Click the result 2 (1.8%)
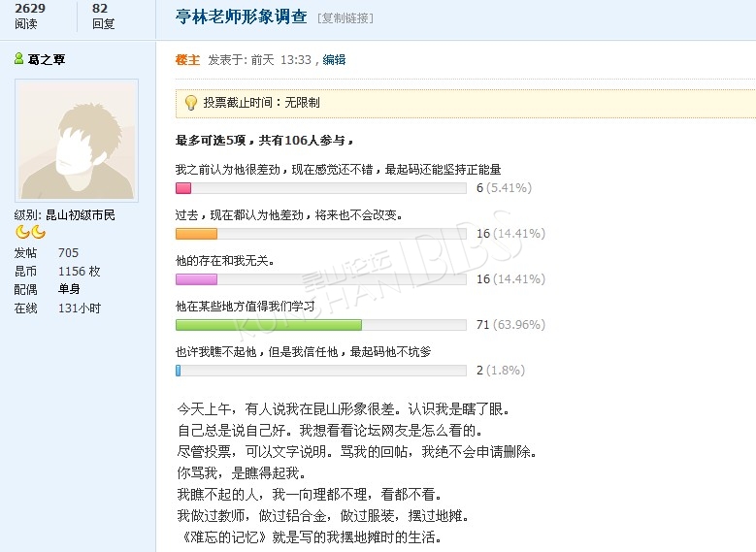756x552 pixels. [501, 371]
